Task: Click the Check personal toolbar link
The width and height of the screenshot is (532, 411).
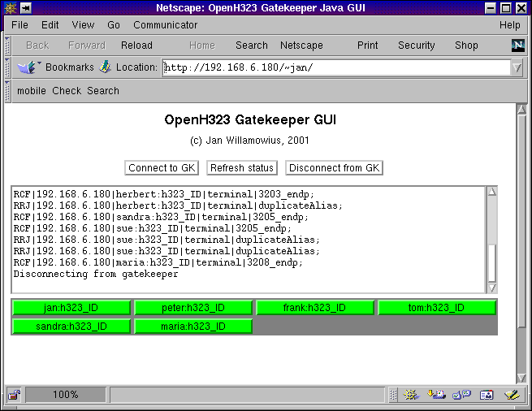Action: click(x=67, y=91)
